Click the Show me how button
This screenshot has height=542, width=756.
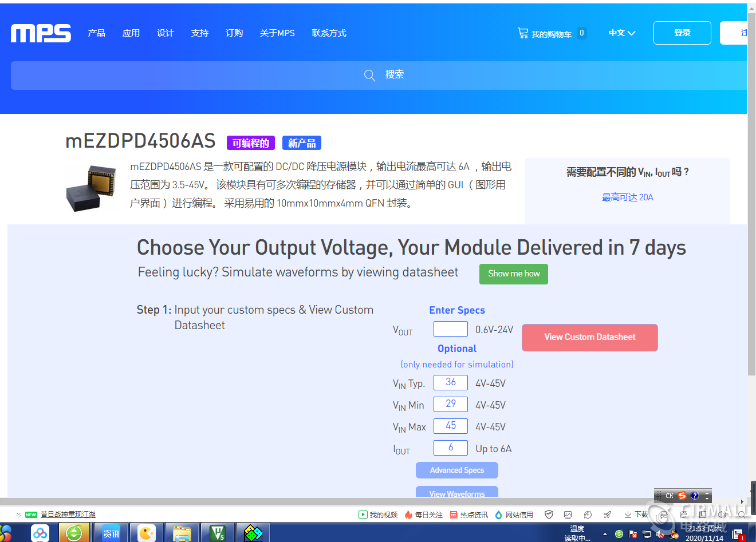coord(514,274)
